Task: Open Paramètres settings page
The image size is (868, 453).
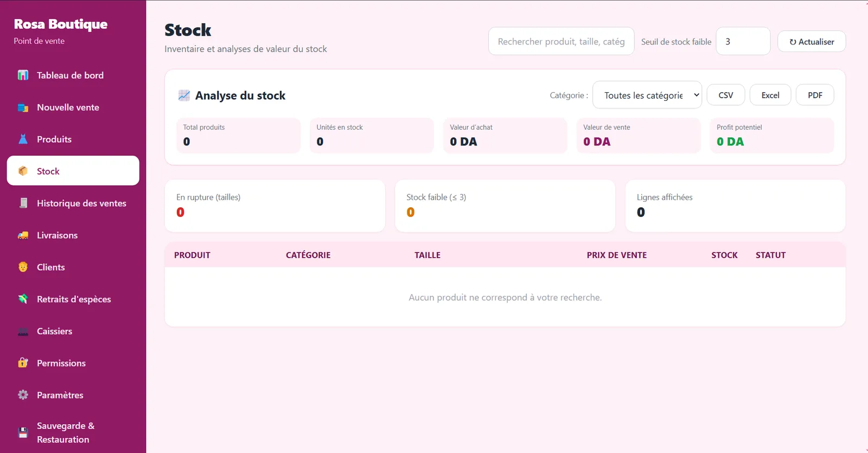Action: (x=60, y=395)
